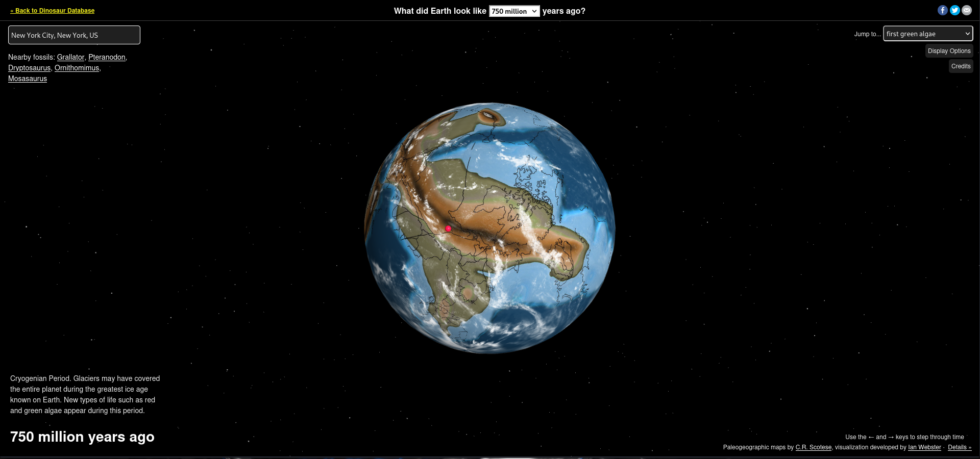980x459 pixels.
Task: Open the Mosasaurus fossil link
Action: (28, 79)
